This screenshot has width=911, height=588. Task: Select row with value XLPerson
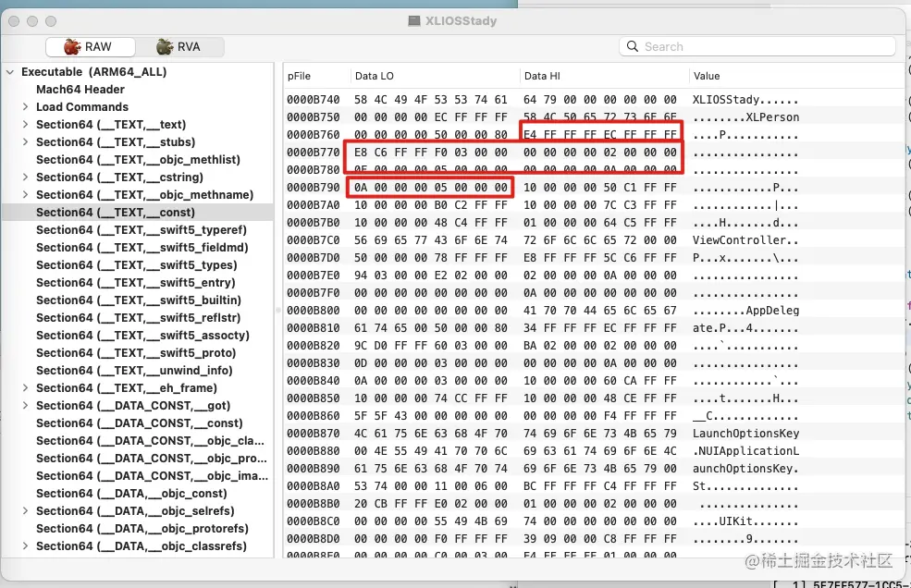pyautogui.click(x=593, y=116)
